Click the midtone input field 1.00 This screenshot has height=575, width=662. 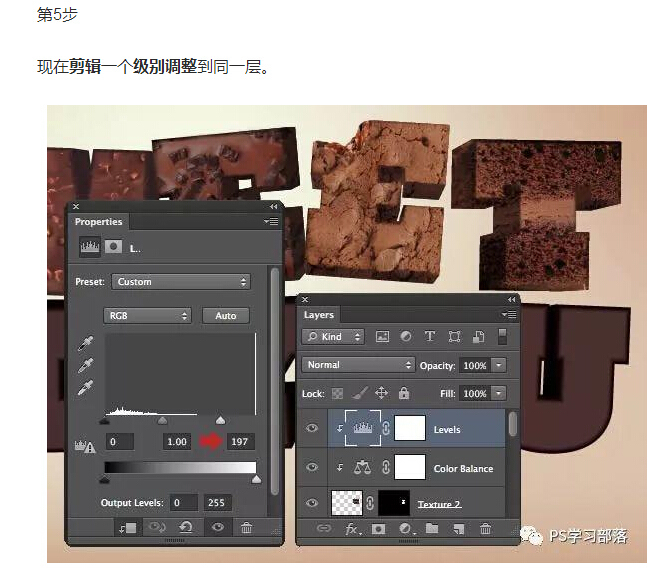[x=177, y=442]
